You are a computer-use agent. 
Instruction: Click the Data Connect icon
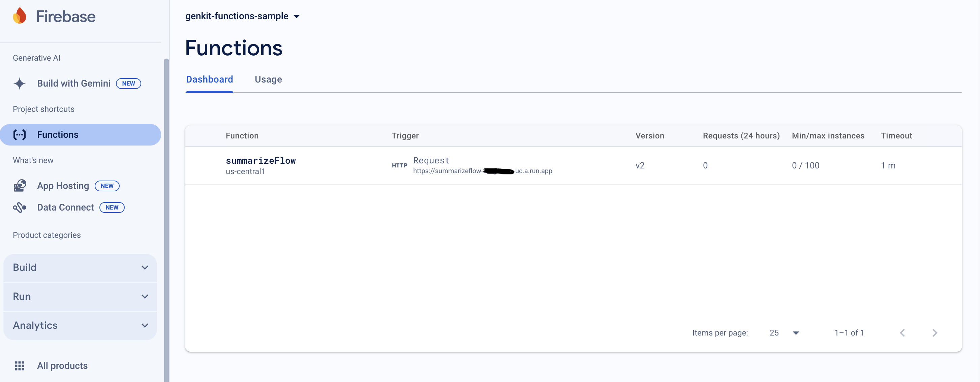[19, 206]
